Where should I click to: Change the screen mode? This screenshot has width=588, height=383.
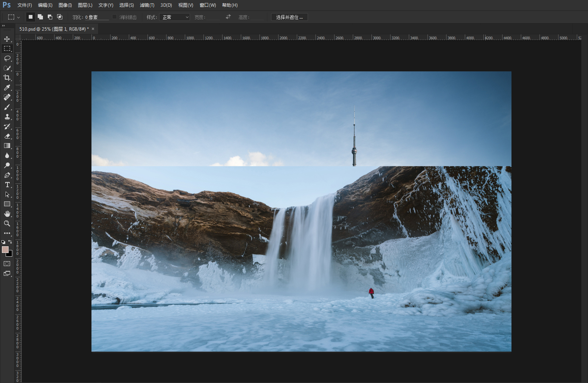(x=7, y=274)
